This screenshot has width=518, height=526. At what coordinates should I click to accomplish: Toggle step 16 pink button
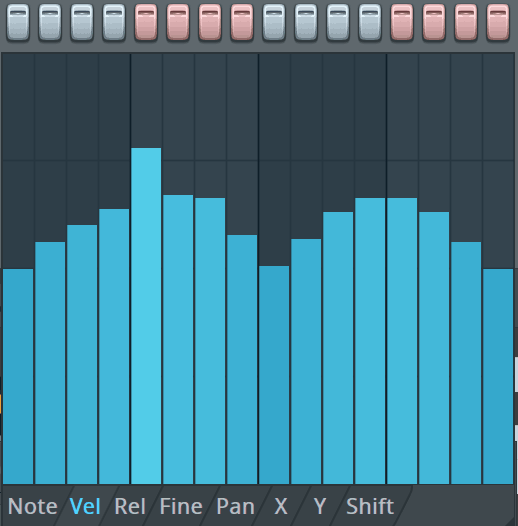coord(498,22)
